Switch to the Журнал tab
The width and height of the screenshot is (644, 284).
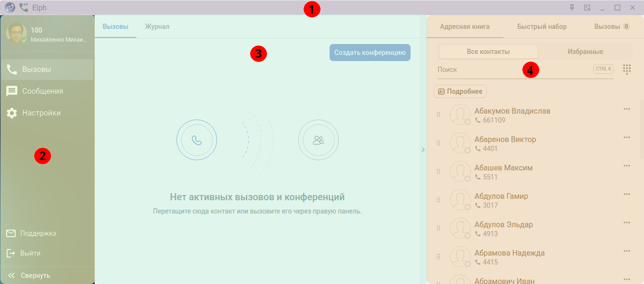point(157,27)
